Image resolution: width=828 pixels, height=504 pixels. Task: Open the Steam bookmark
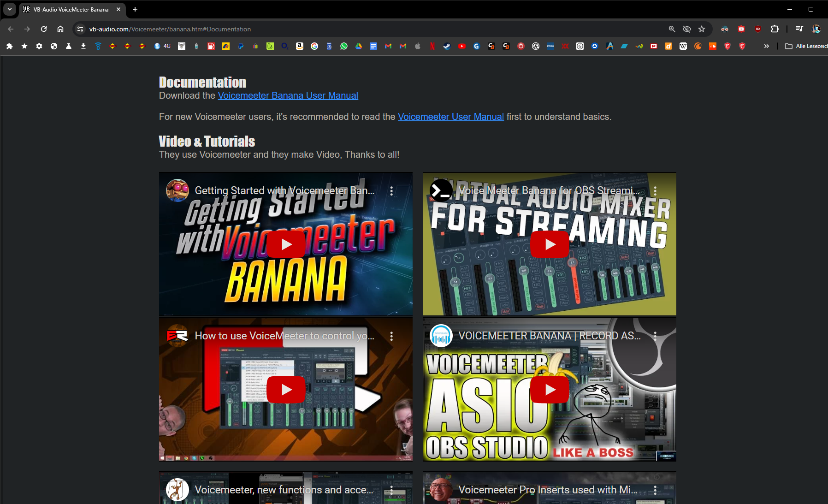[447, 46]
